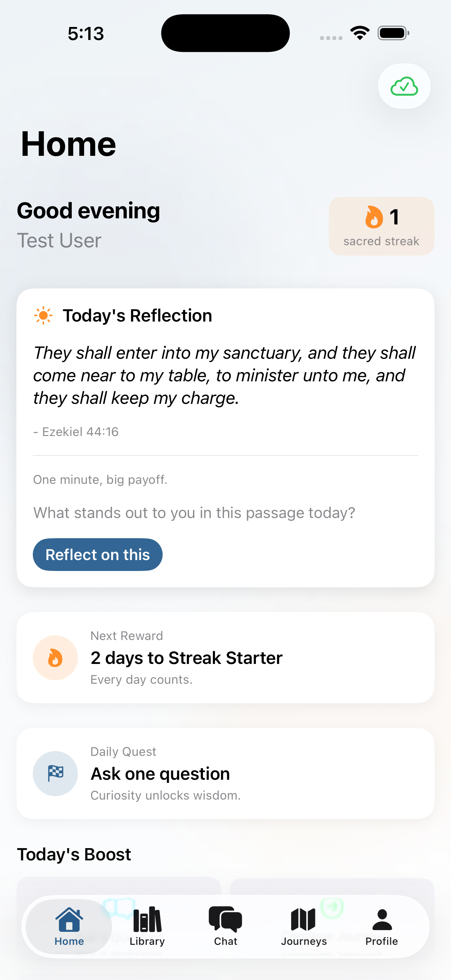Select the Home tab
This screenshot has height=980, width=451.
[69, 926]
